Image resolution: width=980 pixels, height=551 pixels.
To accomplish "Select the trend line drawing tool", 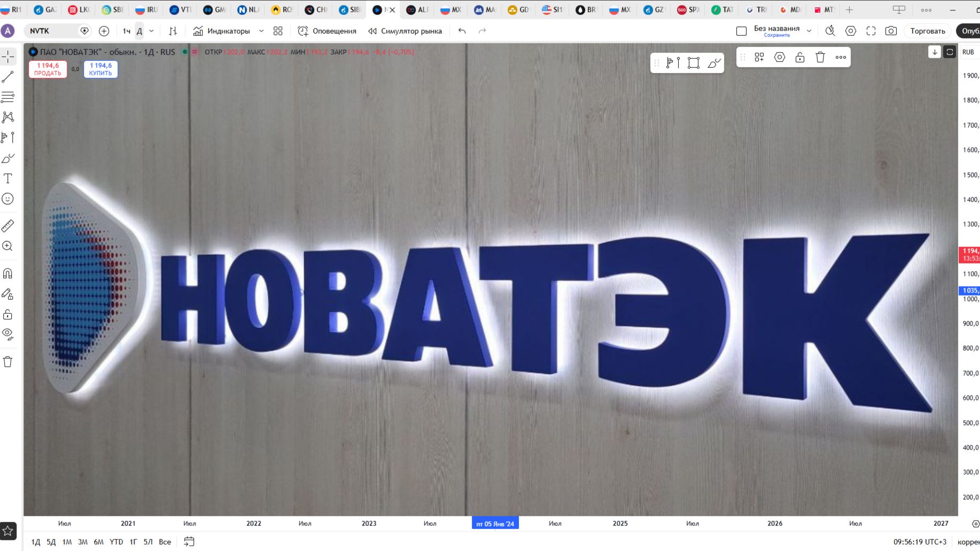I will [x=8, y=76].
